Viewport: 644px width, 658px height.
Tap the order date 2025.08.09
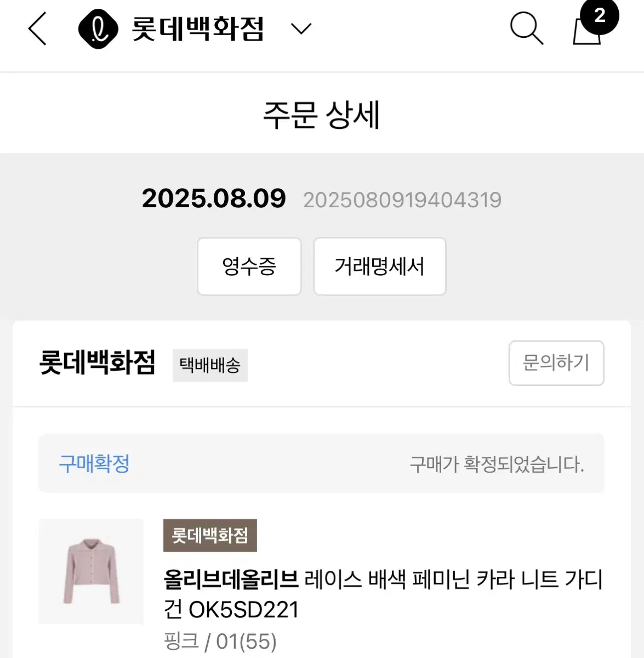pos(214,198)
